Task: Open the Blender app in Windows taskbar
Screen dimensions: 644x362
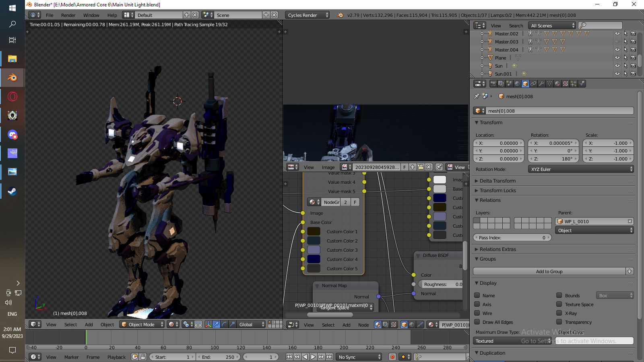Action: click(12, 78)
